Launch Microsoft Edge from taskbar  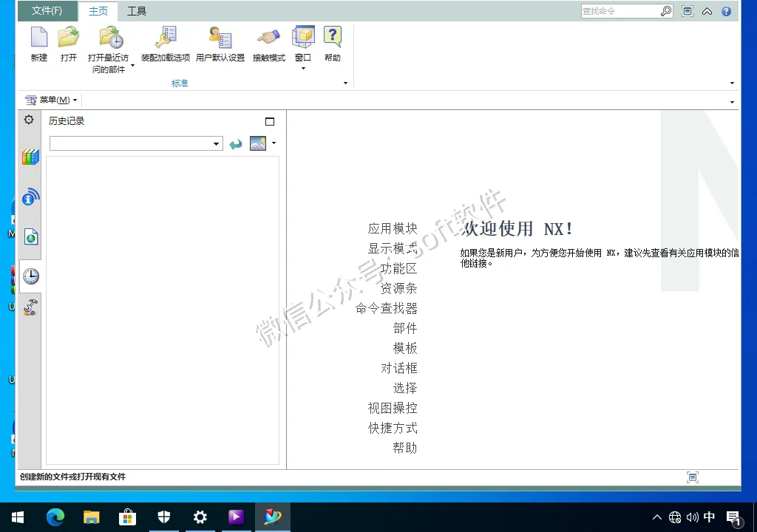click(55, 517)
